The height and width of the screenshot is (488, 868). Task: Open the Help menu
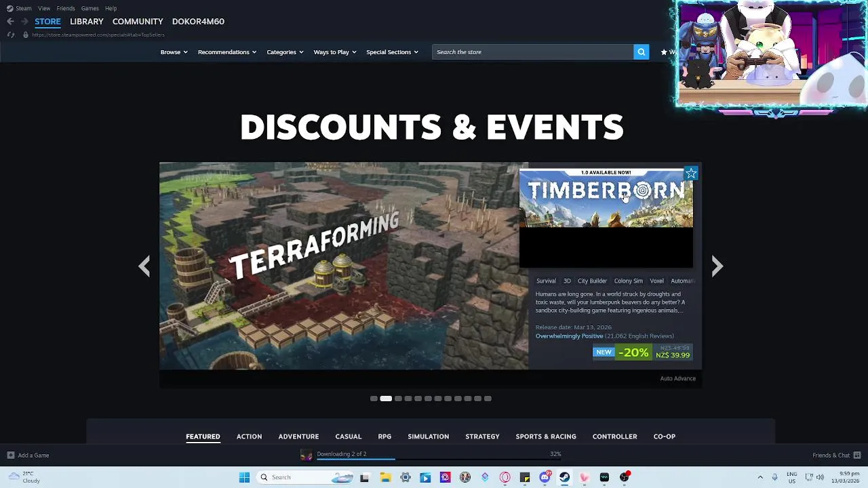click(111, 8)
